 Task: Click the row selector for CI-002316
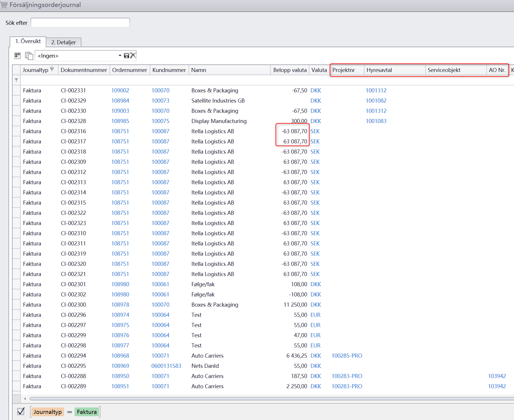[x=17, y=131]
